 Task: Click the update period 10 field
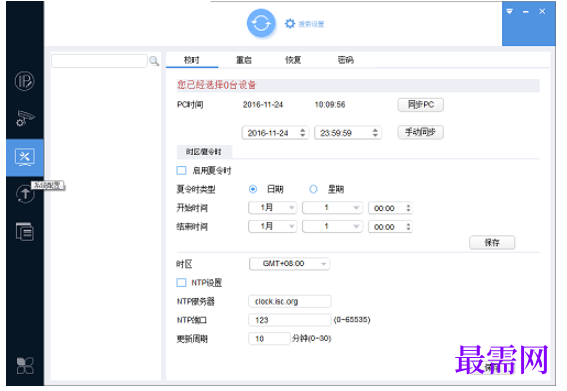(269, 339)
